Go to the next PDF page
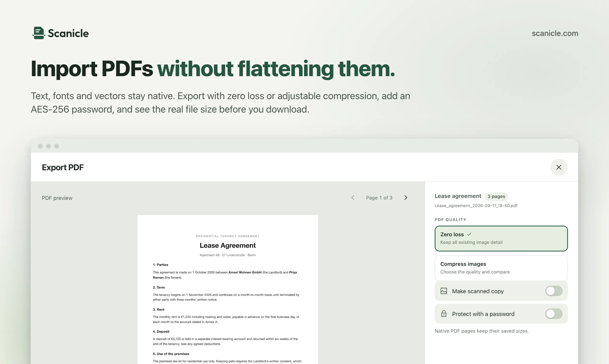Viewport: 609px width, 364px height. tap(406, 198)
